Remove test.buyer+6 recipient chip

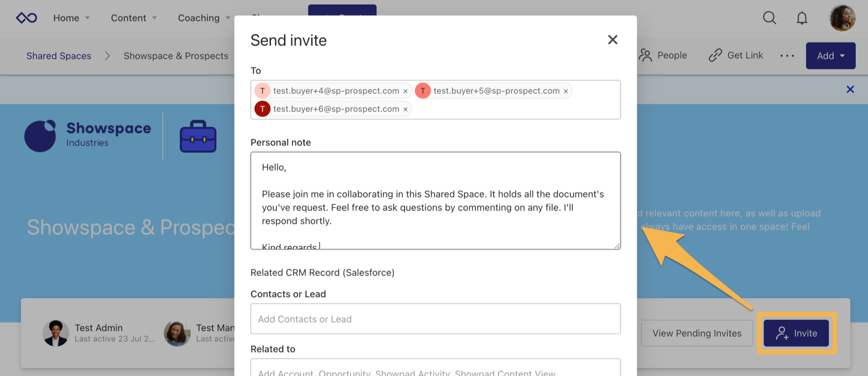tap(406, 110)
